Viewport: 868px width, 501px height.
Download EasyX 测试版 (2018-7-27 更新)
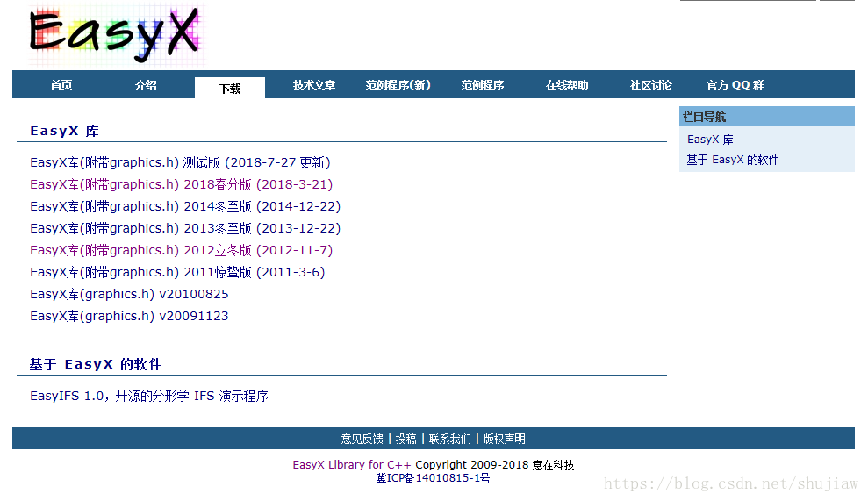(180, 162)
